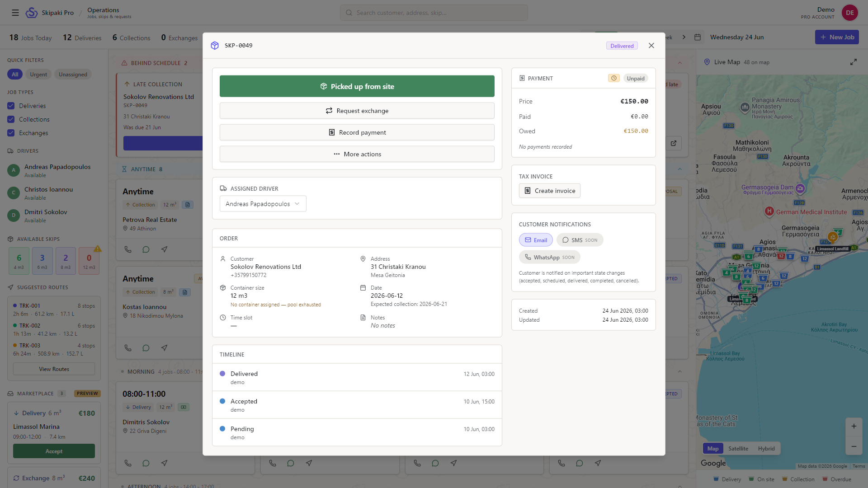Select driver Christos Ioannou
The image size is (868, 488).
pos(54,193)
